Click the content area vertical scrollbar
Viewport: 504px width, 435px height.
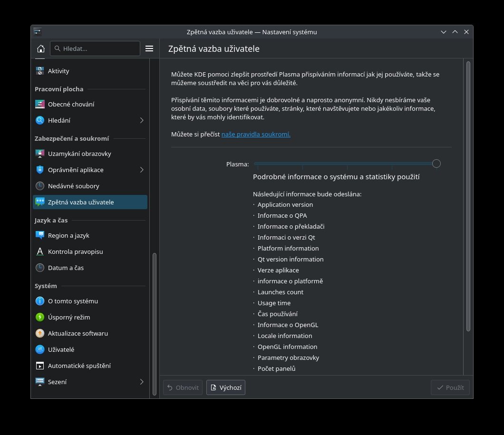click(x=468, y=196)
